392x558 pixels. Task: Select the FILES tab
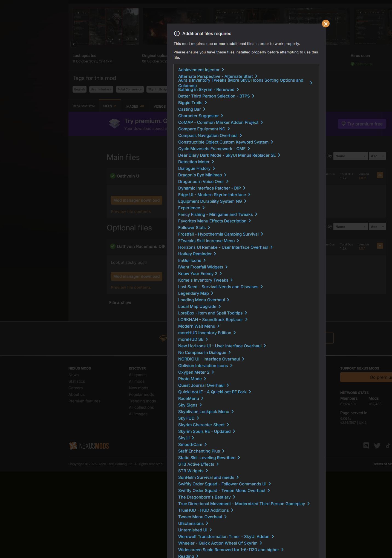pyautogui.click(x=110, y=106)
